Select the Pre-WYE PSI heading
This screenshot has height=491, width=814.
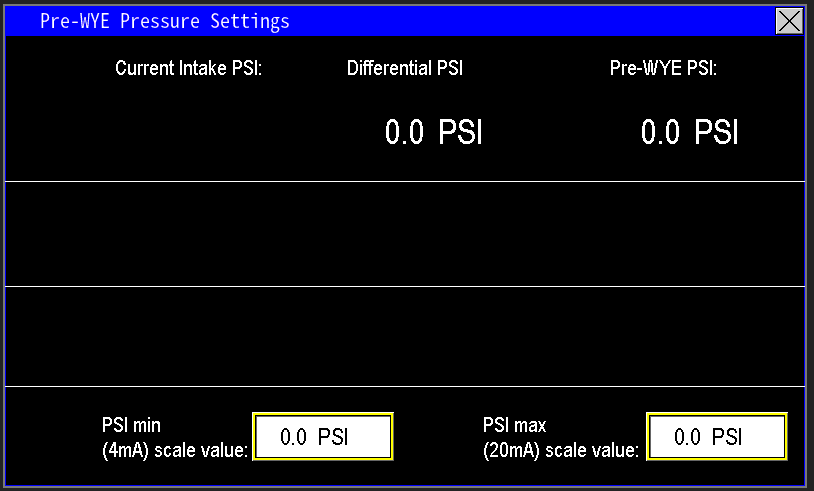(663, 69)
